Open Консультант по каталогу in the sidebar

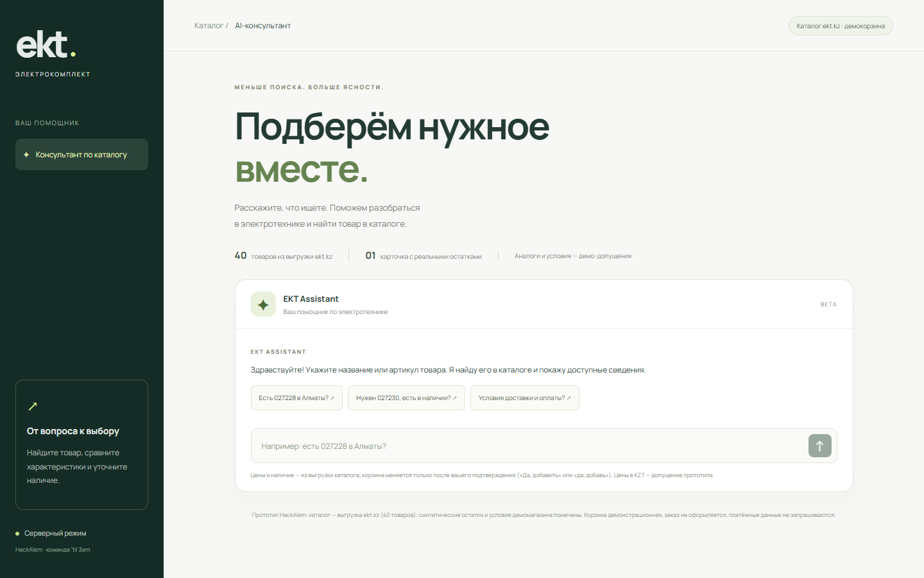(x=81, y=155)
